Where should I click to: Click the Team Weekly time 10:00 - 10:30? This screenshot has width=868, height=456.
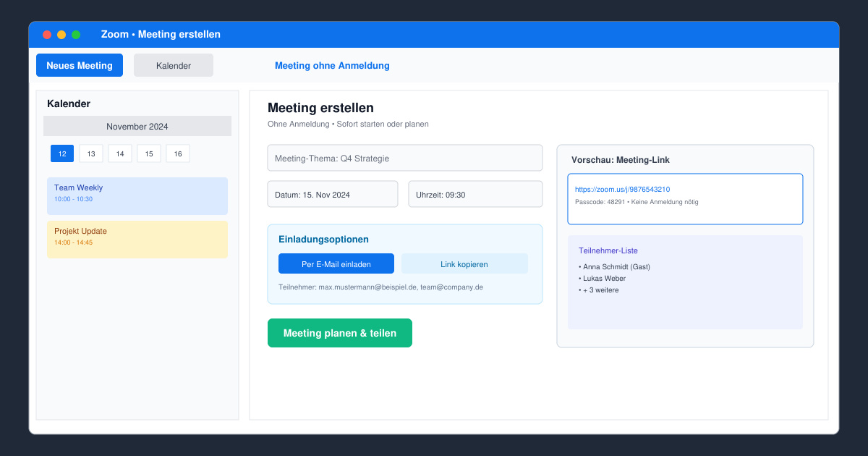tap(73, 199)
